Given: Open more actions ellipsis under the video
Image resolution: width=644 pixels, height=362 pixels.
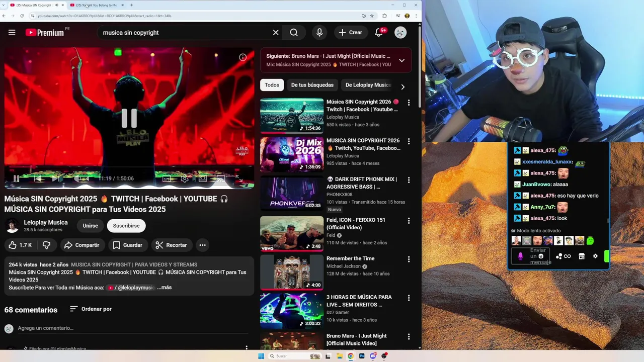Looking at the screenshot, I should (202, 245).
